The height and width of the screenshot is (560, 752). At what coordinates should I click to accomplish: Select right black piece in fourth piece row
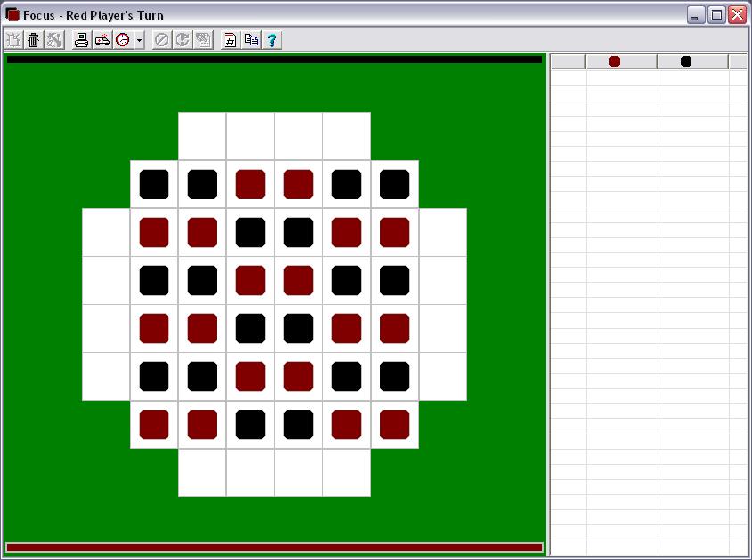click(x=298, y=329)
